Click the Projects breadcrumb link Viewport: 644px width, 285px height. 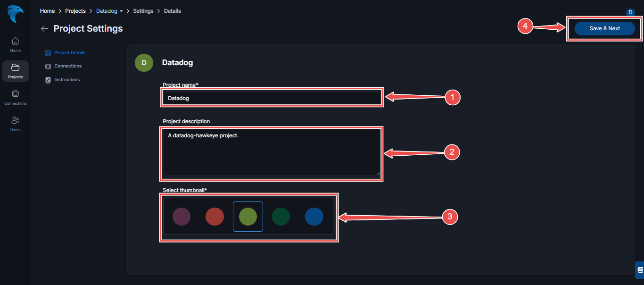(x=75, y=11)
